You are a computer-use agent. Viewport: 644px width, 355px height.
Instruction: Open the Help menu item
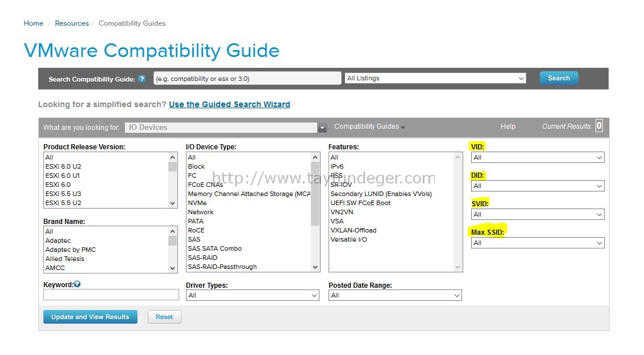[508, 127]
